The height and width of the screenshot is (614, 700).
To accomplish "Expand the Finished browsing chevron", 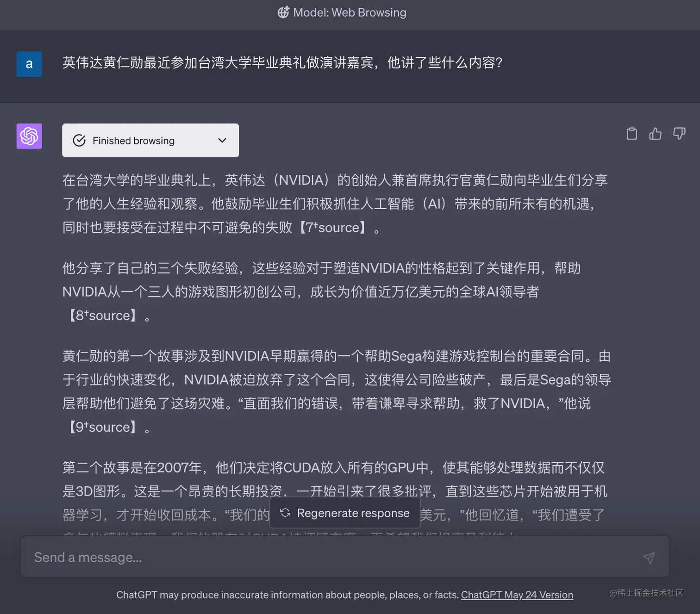I will pos(222,140).
